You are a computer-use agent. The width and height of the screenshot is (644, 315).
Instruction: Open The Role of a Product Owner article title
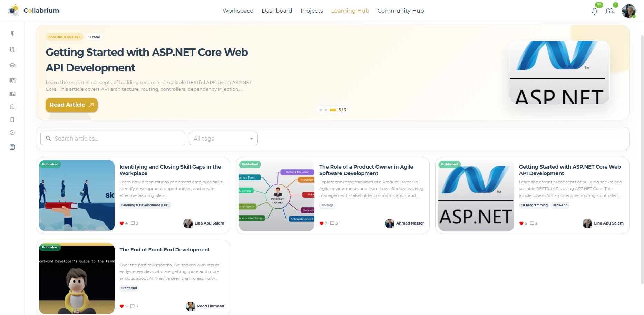366,170
